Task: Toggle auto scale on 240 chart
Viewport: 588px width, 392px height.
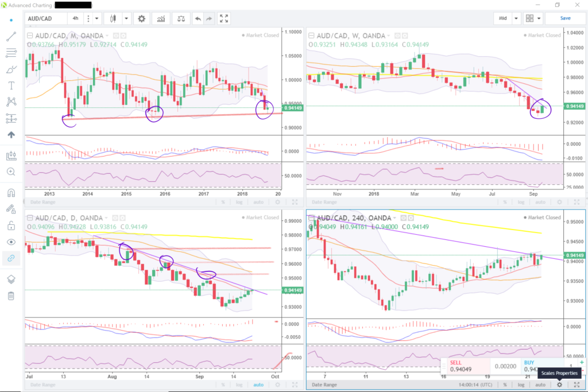Action: [x=539, y=385]
